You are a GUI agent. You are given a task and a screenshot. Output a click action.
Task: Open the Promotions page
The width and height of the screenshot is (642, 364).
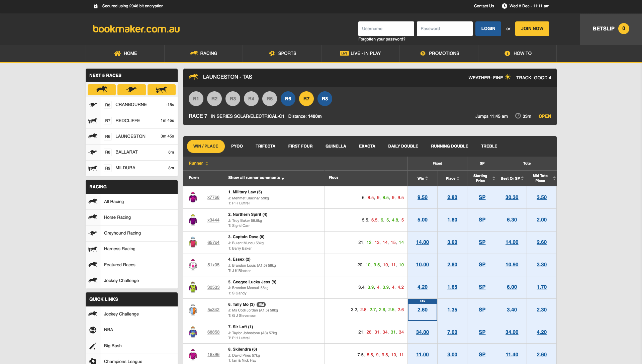point(439,53)
